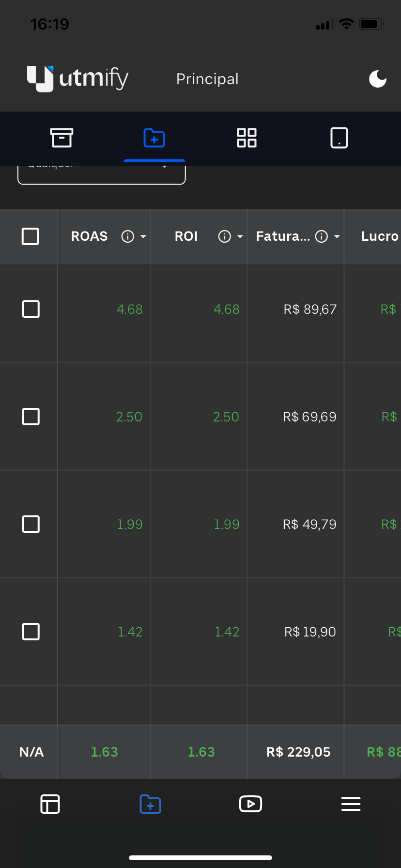Check the row with ROAS 4.68
The height and width of the screenshot is (868, 401).
pos(31,309)
